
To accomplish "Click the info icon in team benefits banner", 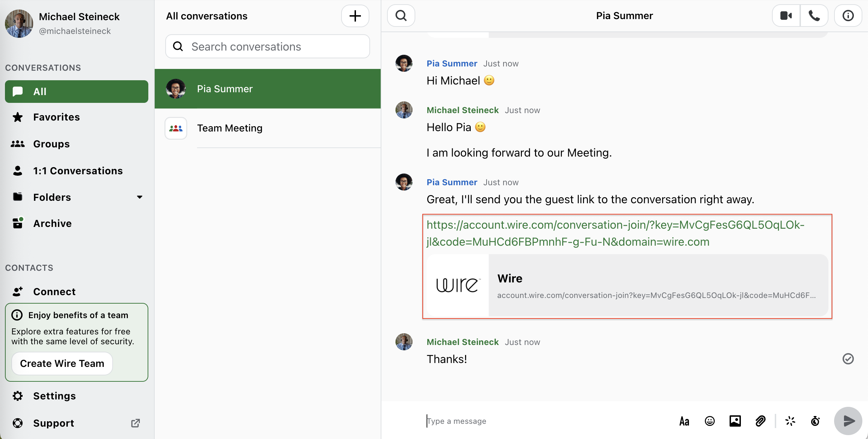I will tap(17, 315).
